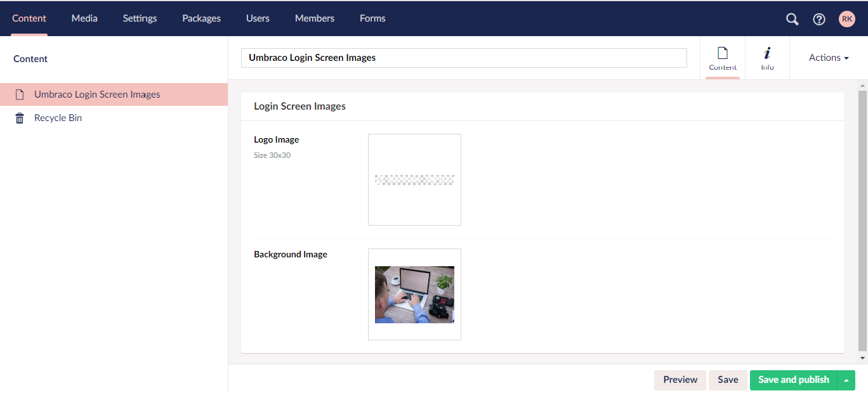Screen dimensions: 868x393
Task: Go to the Media section
Action: click(84, 18)
